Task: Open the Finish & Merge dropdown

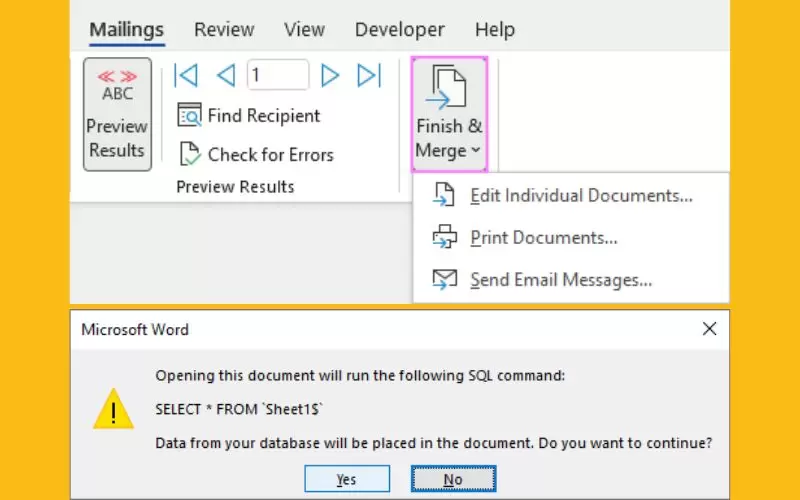Action: click(x=449, y=114)
